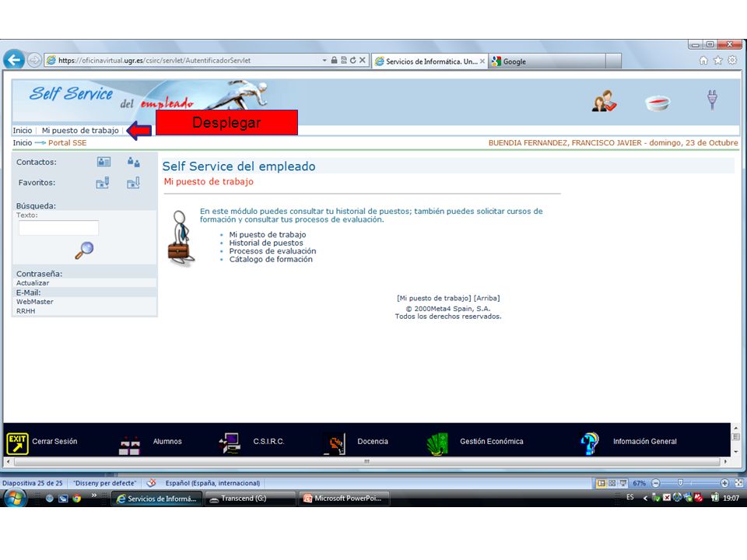This screenshot has height=560, width=747.
Task: Fit slide to window button in PowerPoint
Action: pos(739,483)
